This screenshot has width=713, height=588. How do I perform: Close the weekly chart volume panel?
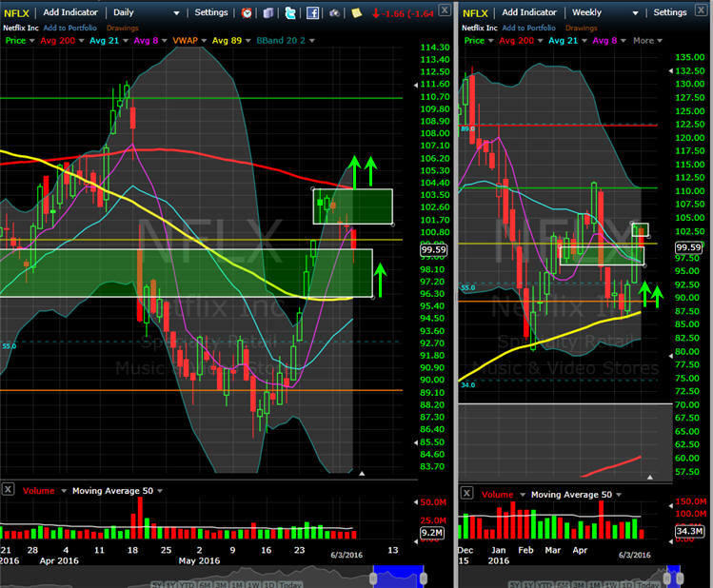466,494
